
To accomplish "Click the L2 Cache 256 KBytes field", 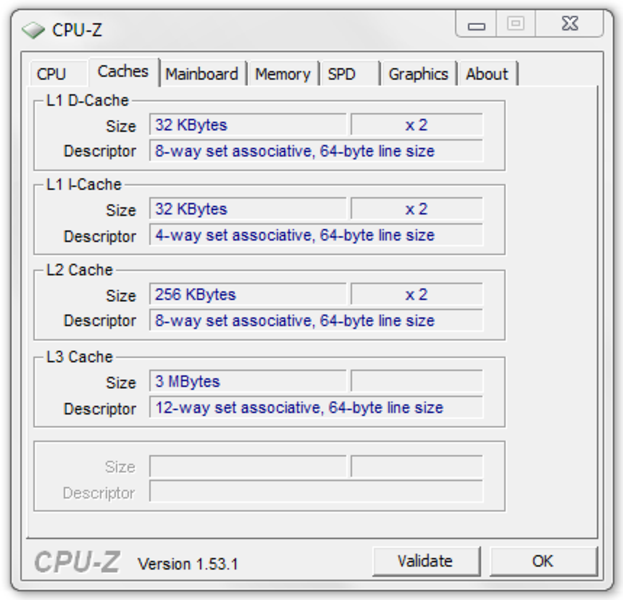I will click(x=248, y=294).
